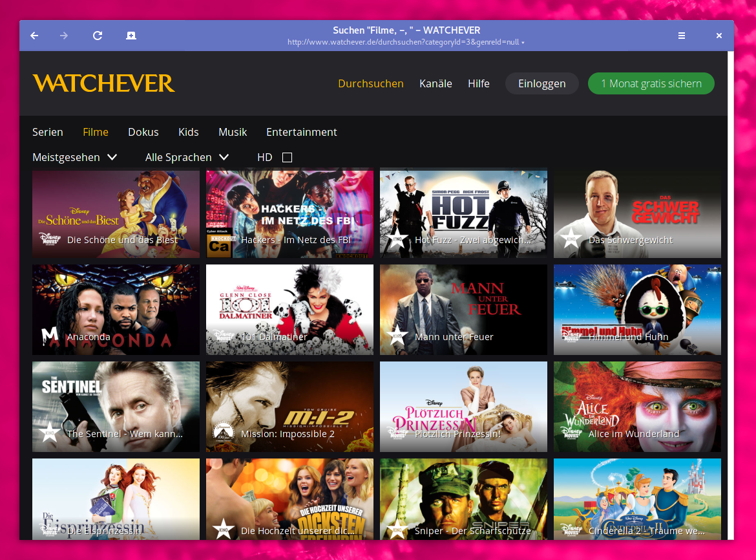This screenshot has width=756, height=560.
Task: Close the WATCHEVER browser window
Action: (x=719, y=36)
